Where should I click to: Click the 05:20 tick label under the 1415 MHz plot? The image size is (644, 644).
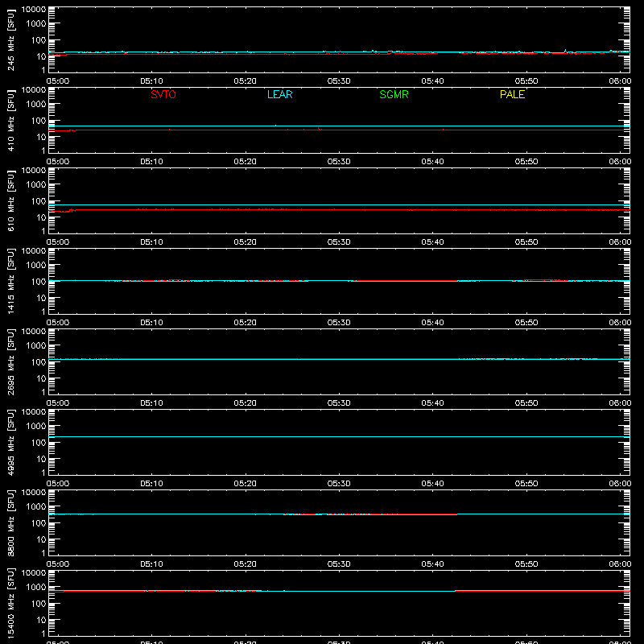click(246, 323)
